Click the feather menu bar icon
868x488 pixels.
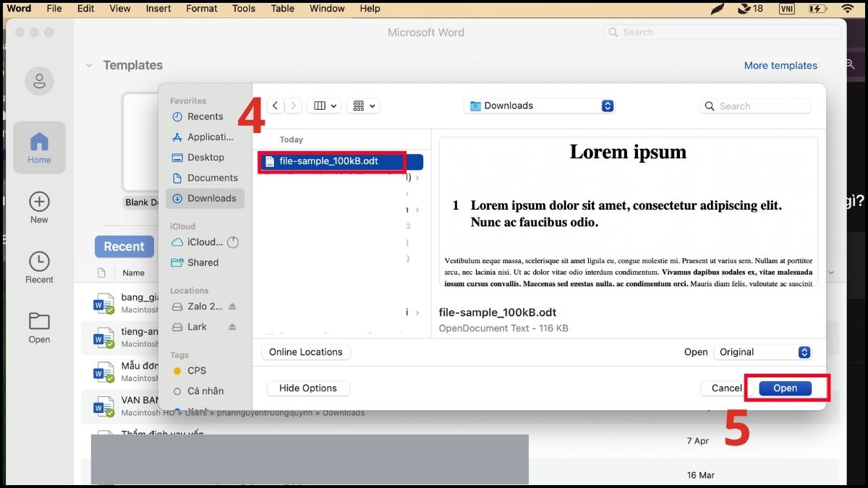pyautogui.click(x=718, y=9)
